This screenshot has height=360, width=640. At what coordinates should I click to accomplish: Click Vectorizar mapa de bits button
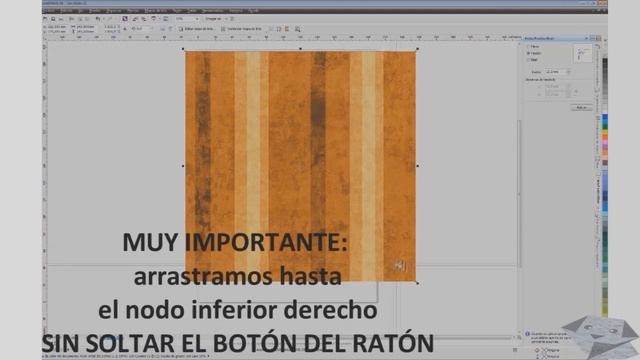241,29
